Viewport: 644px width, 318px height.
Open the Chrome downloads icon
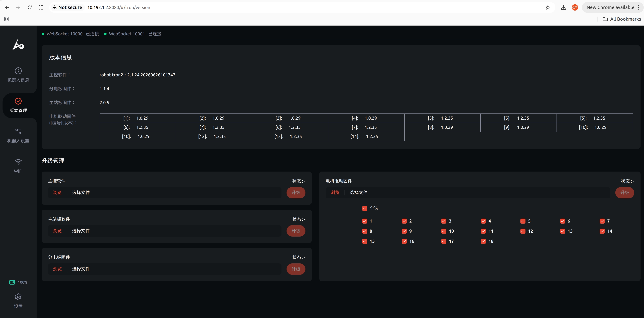coord(563,8)
